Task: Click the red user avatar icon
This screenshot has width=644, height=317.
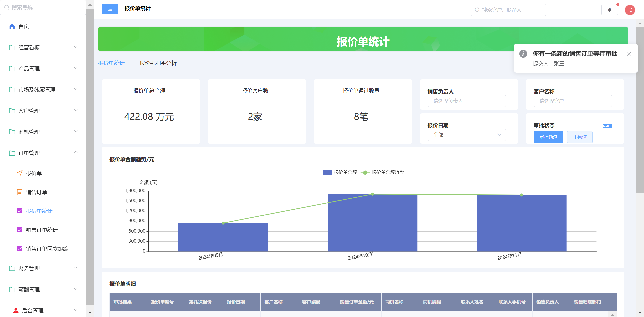Action: (x=630, y=10)
